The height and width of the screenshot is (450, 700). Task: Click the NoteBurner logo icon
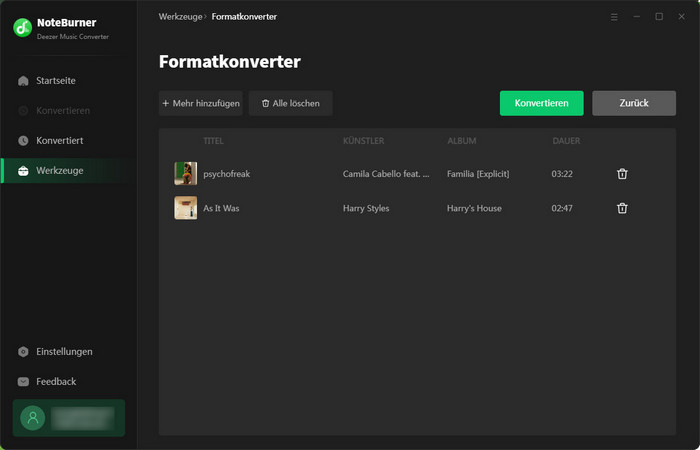(22, 28)
